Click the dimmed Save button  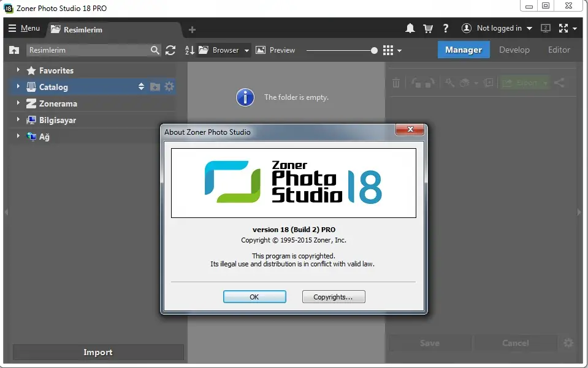coord(430,343)
